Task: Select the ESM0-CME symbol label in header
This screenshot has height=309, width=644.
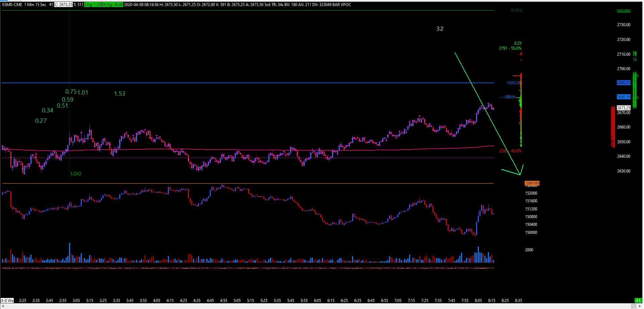Action: point(12,5)
